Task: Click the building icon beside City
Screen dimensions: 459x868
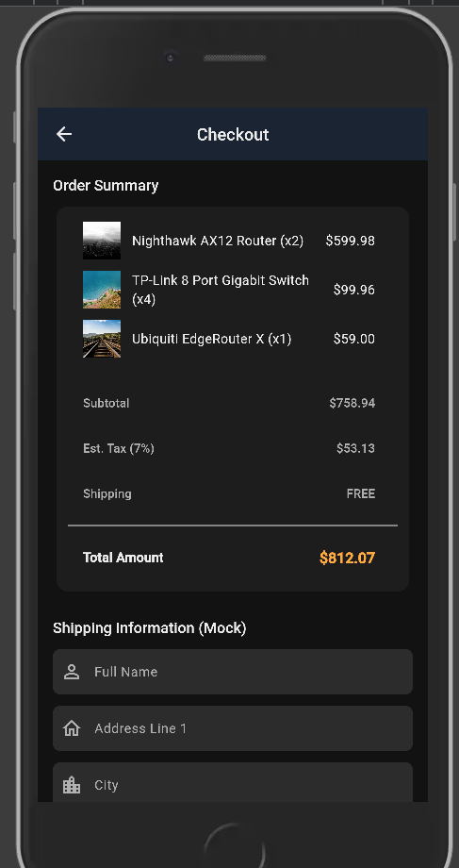Action: (72, 785)
